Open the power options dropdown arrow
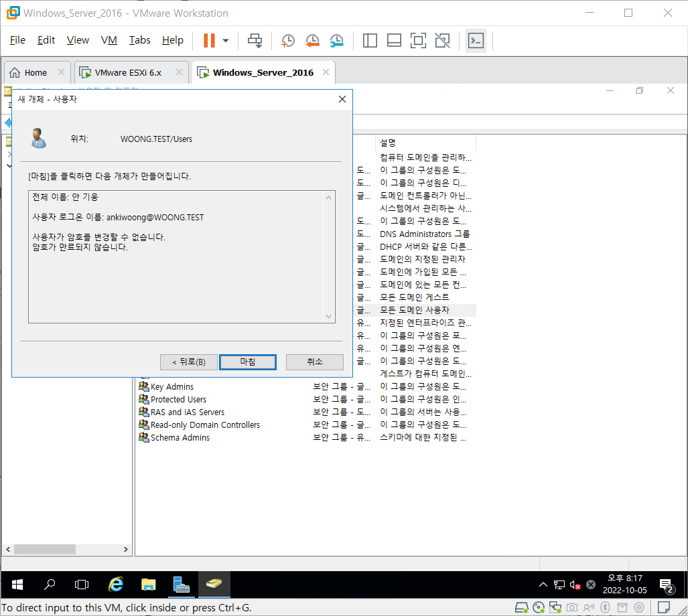 (226, 40)
